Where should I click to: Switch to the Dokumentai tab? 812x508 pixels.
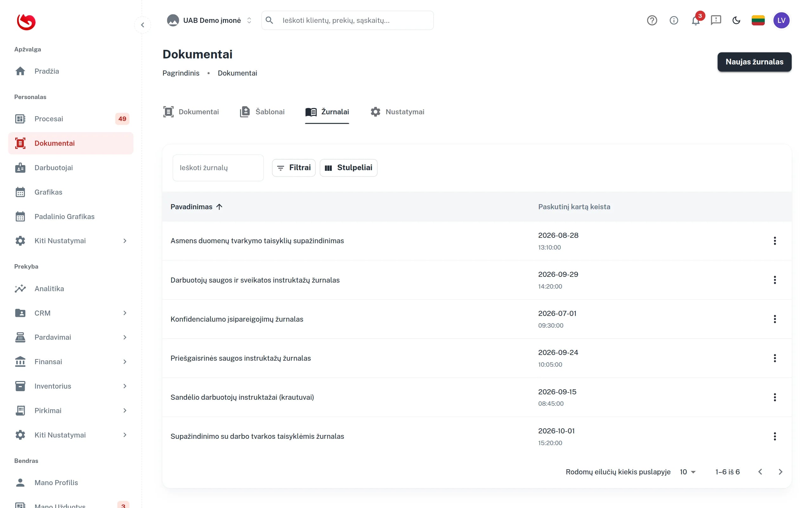(191, 112)
